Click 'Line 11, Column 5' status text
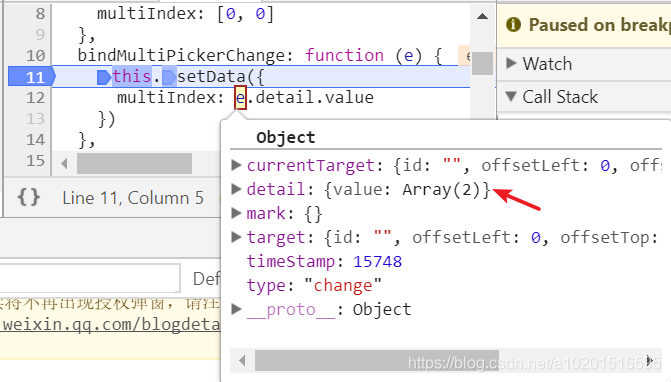 click(x=133, y=198)
